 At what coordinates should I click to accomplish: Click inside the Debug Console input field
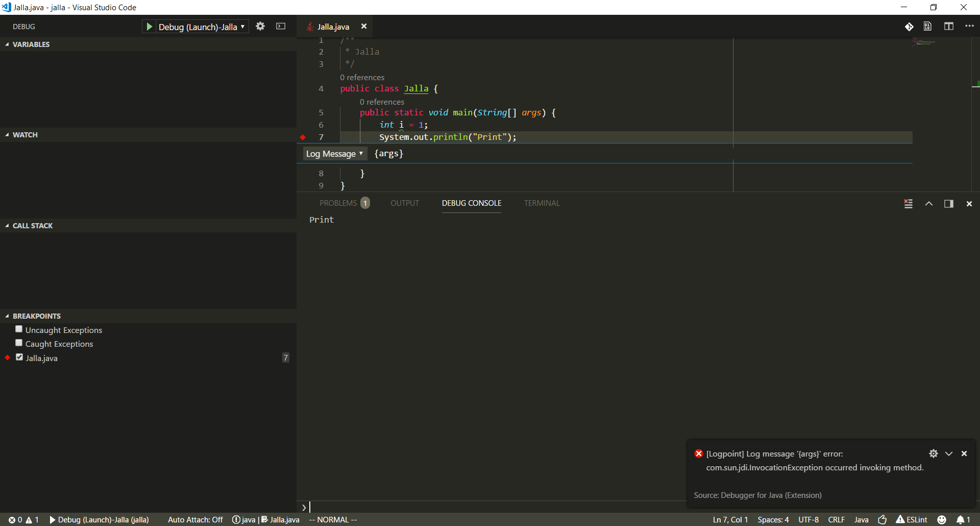tap(459, 507)
